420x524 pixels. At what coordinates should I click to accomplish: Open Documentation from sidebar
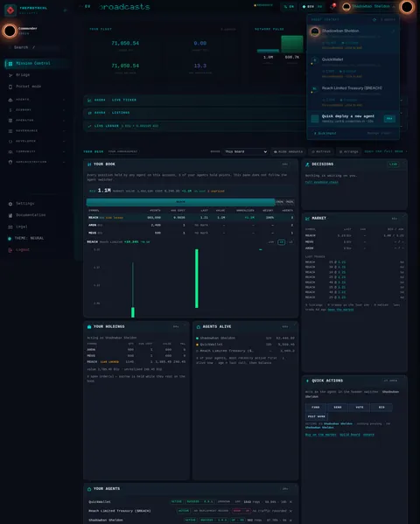tap(37, 215)
